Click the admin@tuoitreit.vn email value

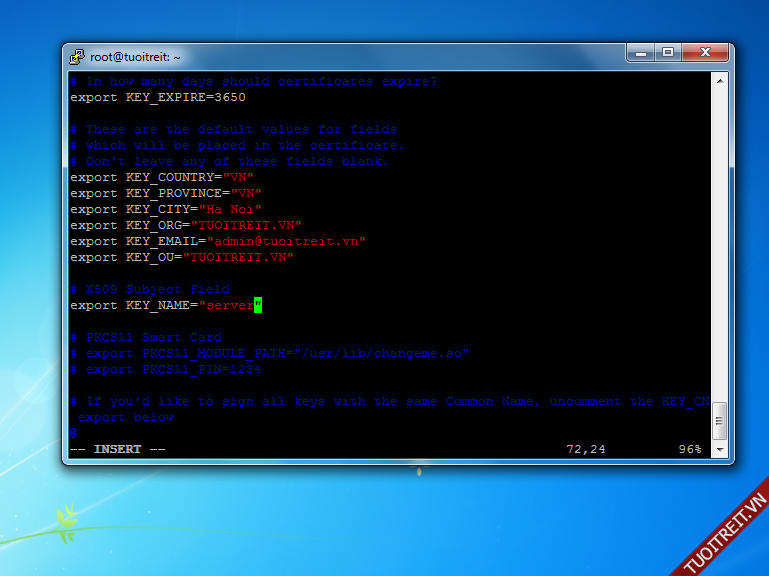(286, 241)
